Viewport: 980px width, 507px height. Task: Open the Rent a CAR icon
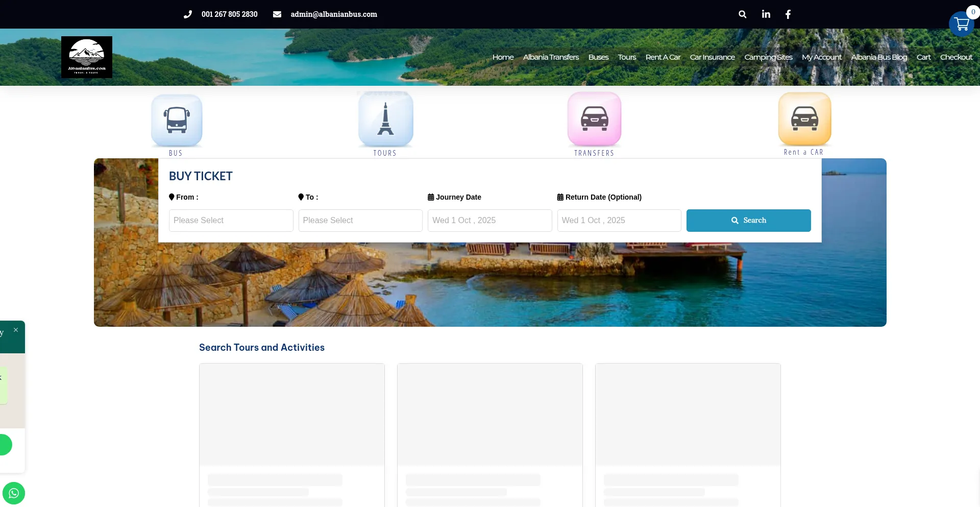point(804,119)
